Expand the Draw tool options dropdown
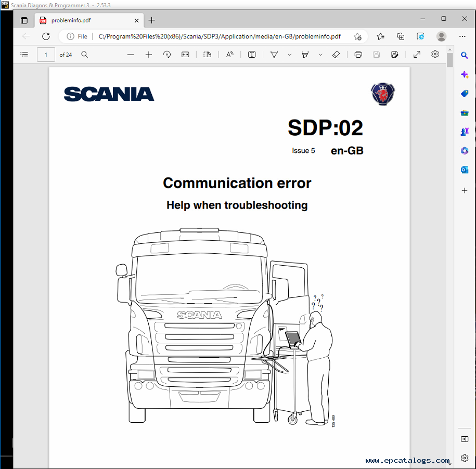476x469 pixels. pos(290,55)
